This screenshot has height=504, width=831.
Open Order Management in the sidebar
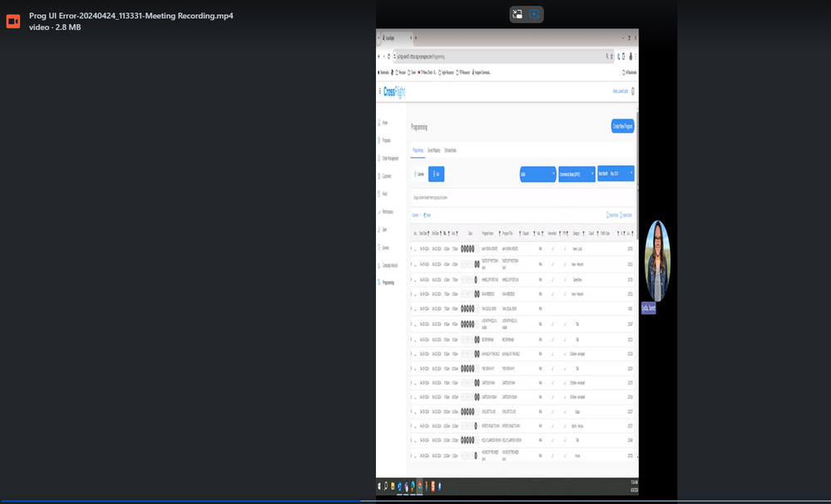pyautogui.click(x=388, y=158)
